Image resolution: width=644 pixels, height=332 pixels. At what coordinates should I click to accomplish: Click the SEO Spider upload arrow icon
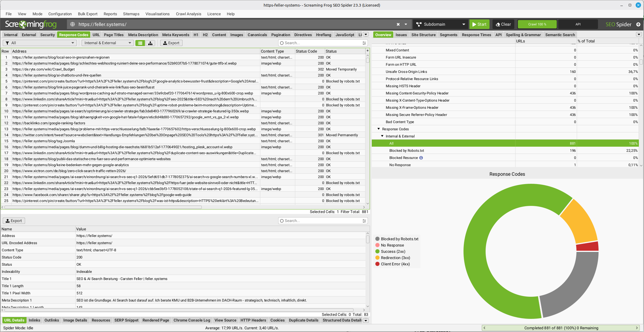click(638, 24)
